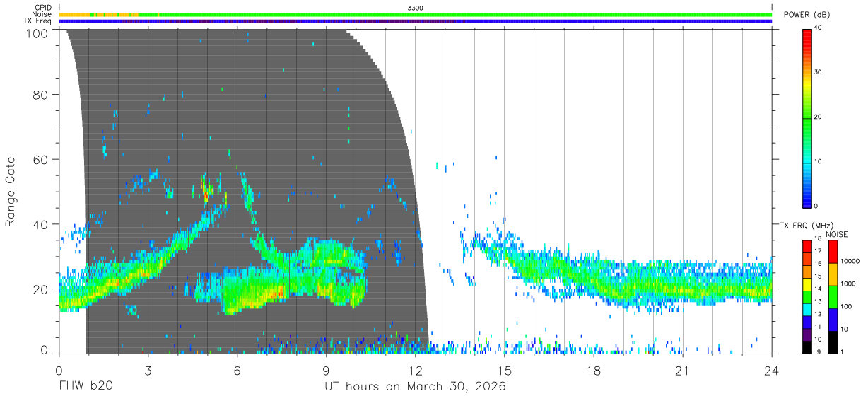Click the 6 tick on UT hours axis

pyautogui.click(x=237, y=371)
